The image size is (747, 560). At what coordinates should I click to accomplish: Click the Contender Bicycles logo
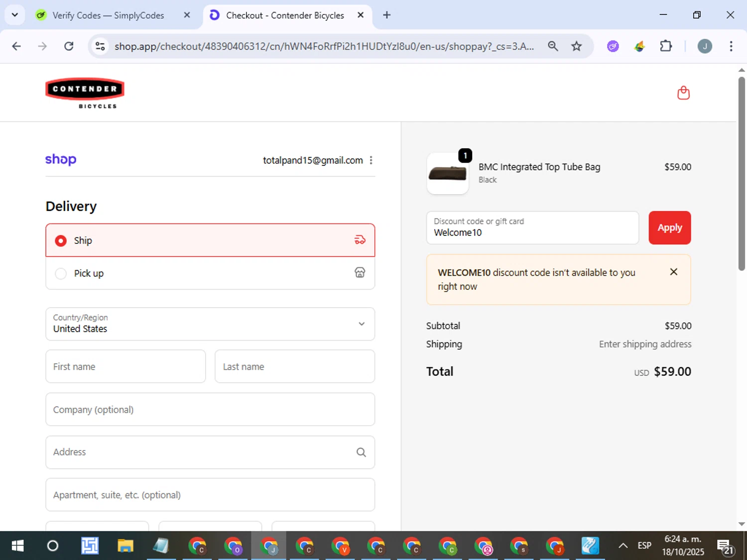tap(85, 93)
